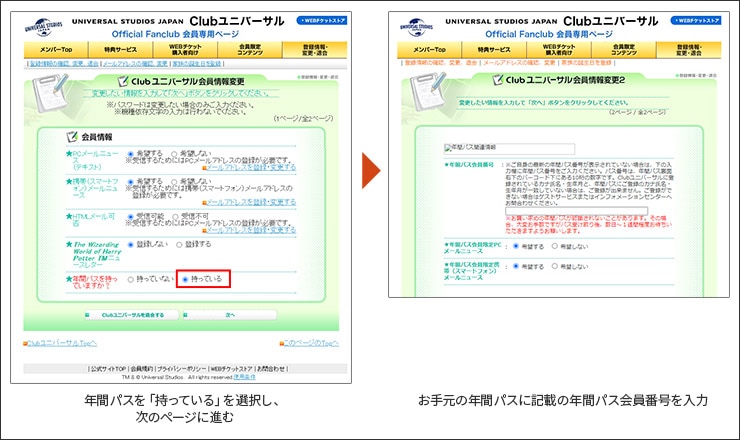Select 希望しない for 年間パス会員限定携帯メールニュース

coord(555,266)
